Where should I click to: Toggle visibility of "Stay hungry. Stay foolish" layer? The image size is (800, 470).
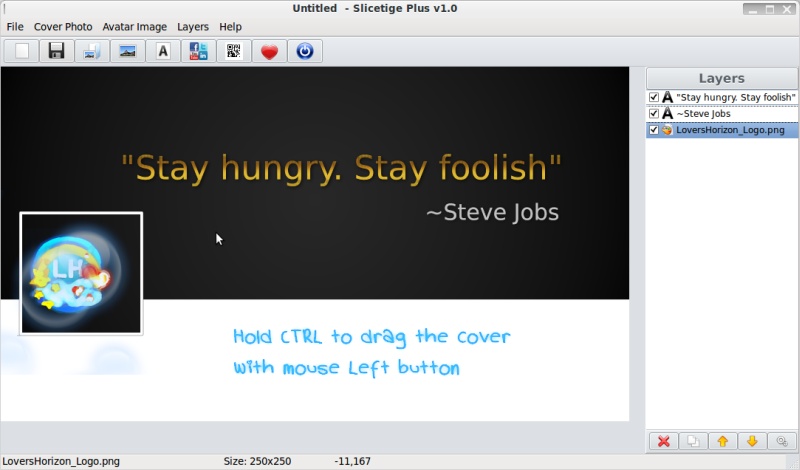click(x=654, y=97)
